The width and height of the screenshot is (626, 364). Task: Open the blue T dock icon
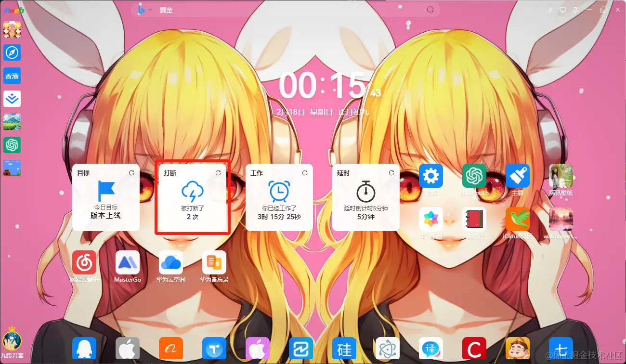(x=214, y=349)
